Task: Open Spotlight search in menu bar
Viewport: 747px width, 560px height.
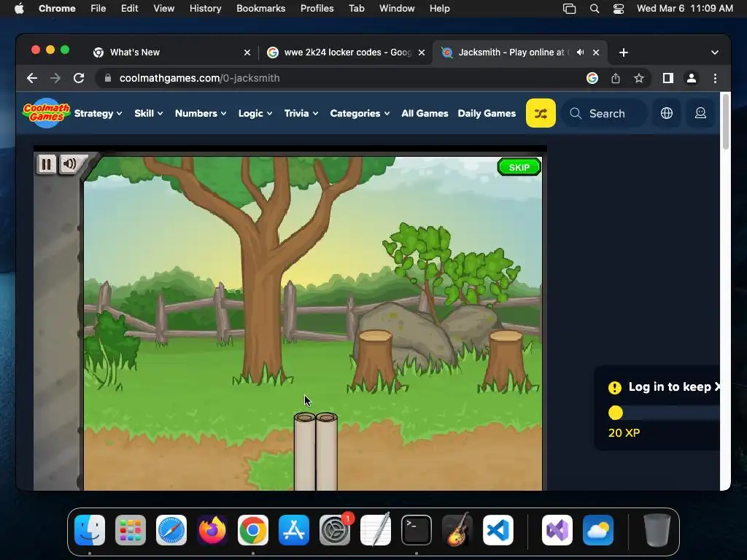Action: (x=594, y=9)
